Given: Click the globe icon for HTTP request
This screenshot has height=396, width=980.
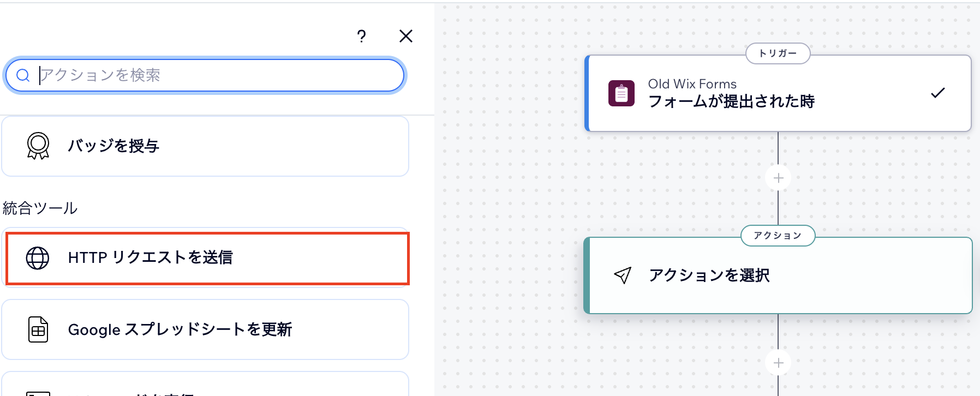Looking at the screenshot, I should coord(38,258).
